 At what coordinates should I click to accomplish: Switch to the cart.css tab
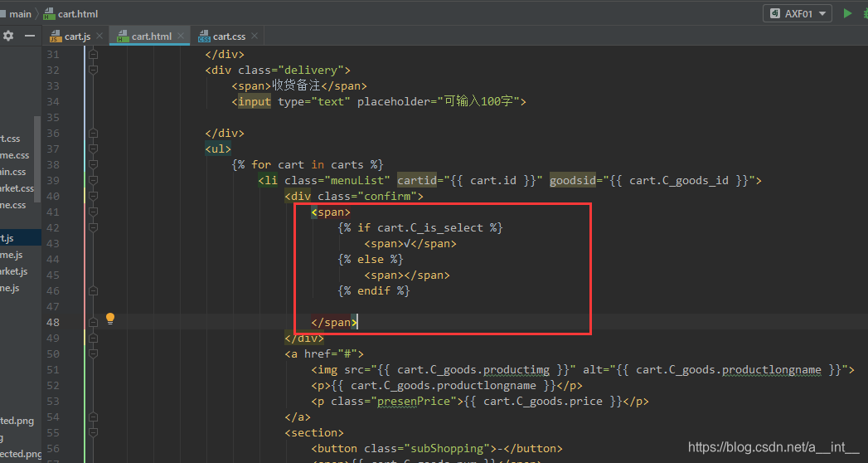click(x=227, y=36)
